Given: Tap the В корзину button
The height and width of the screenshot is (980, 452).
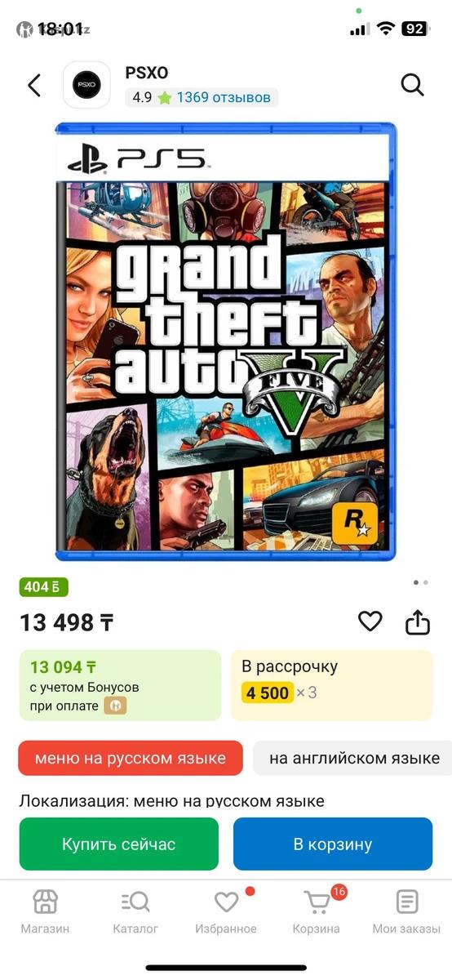Looking at the screenshot, I should (333, 844).
